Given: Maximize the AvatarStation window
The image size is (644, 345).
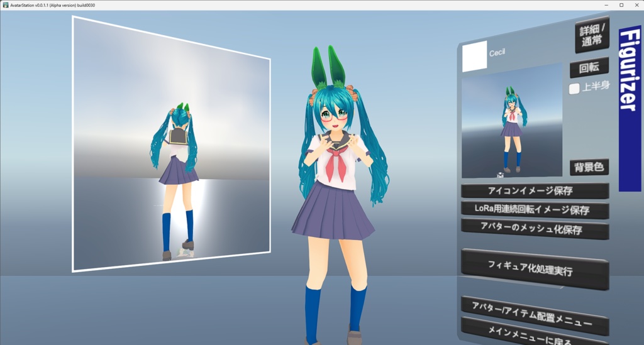Looking at the screenshot, I should coord(621,5).
